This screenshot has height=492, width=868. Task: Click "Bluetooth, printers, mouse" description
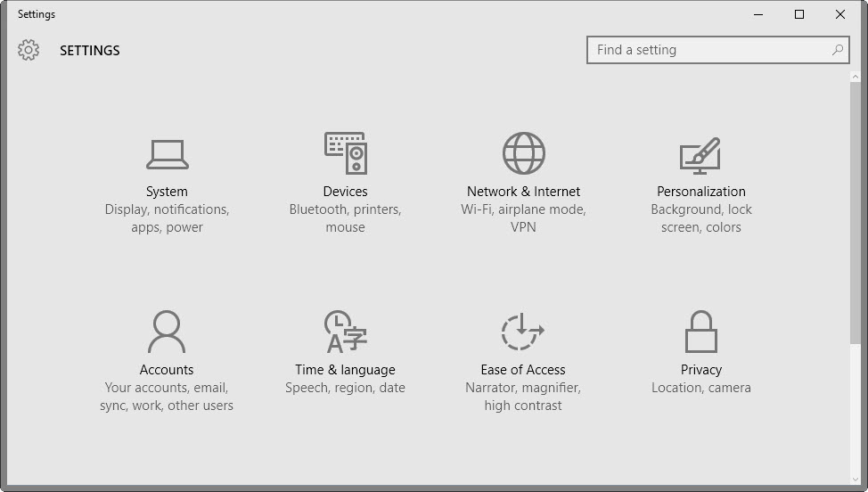346,218
